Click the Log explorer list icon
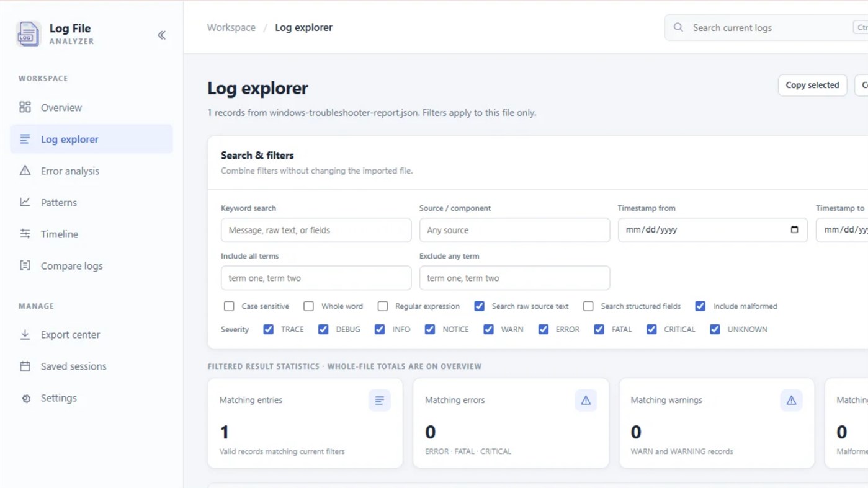The image size is (868, 488). tap(25, 139)
